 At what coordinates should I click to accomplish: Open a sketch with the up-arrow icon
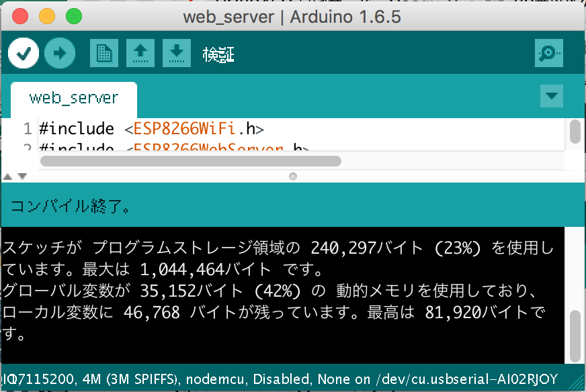pos(140,54)
